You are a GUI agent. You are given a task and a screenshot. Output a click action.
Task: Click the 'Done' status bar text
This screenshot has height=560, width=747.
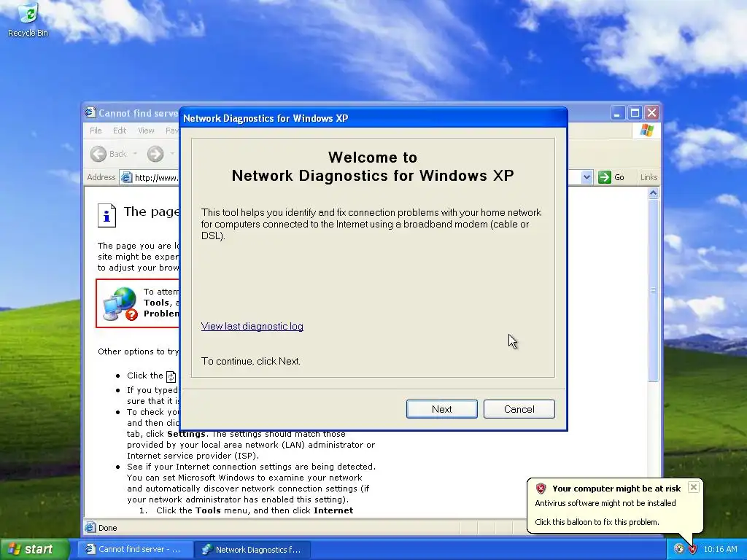[108, 528]
